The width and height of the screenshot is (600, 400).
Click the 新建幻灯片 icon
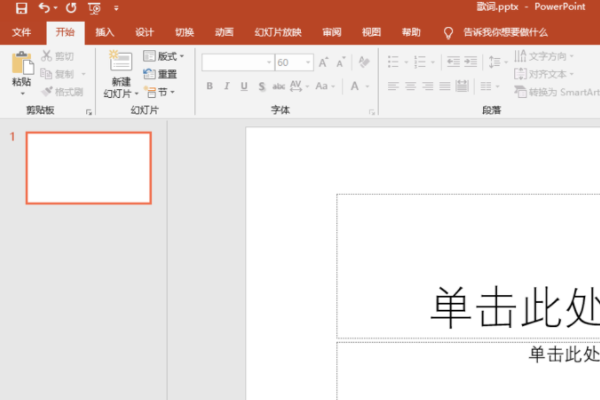coord(121,61)
